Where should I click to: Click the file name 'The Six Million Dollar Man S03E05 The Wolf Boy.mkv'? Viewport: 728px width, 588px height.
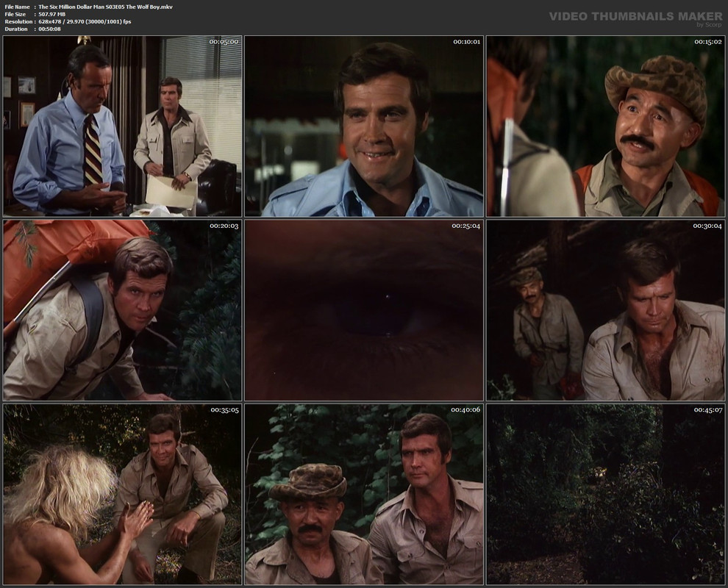pos(105,7)
